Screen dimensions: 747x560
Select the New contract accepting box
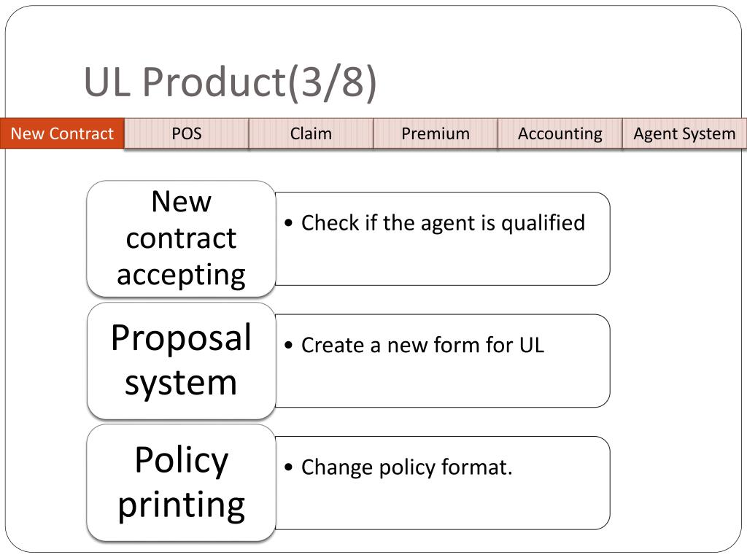(x=181, y=238)
